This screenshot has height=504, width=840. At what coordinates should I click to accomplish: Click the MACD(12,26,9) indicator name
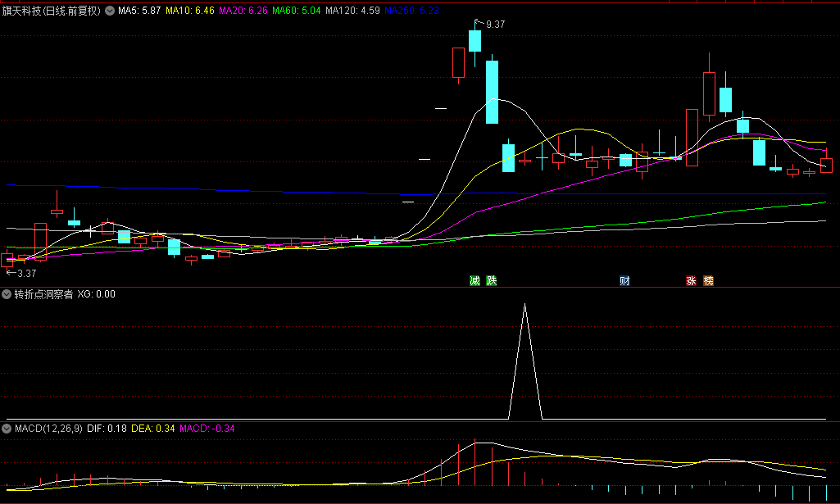point(48,429)
